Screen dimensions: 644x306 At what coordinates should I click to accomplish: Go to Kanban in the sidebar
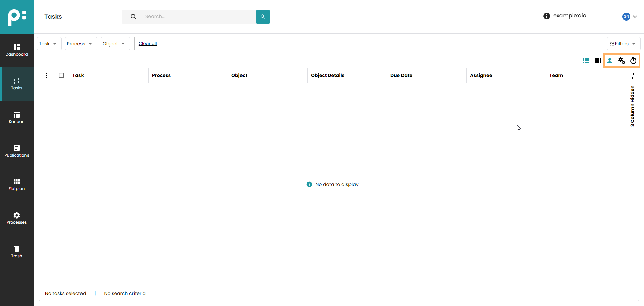[17, 118]
